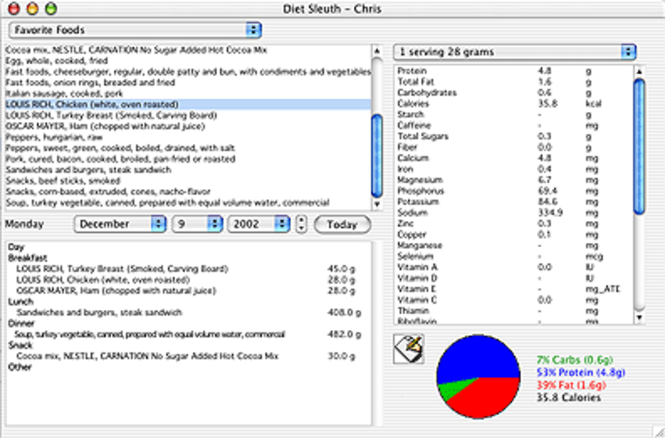Click the nutrient list scroll up arrow
Viewport: 665px width, 438px height.
639,71
